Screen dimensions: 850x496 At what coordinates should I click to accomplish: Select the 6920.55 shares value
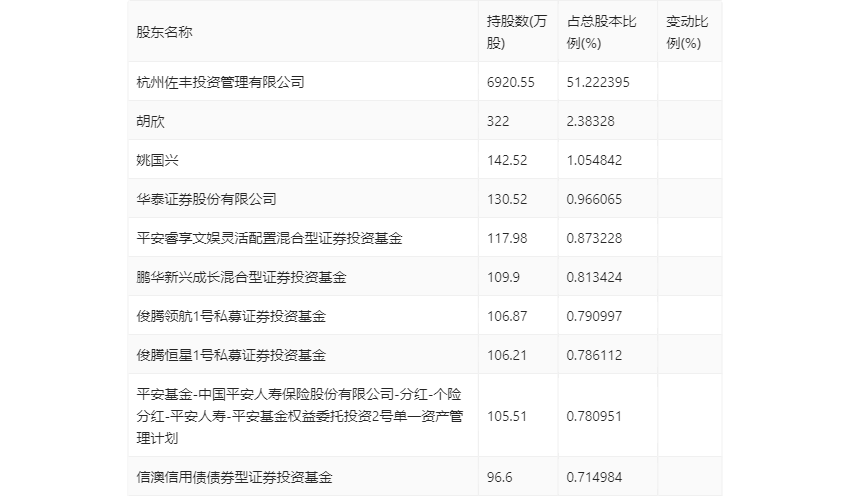(511, 82)
